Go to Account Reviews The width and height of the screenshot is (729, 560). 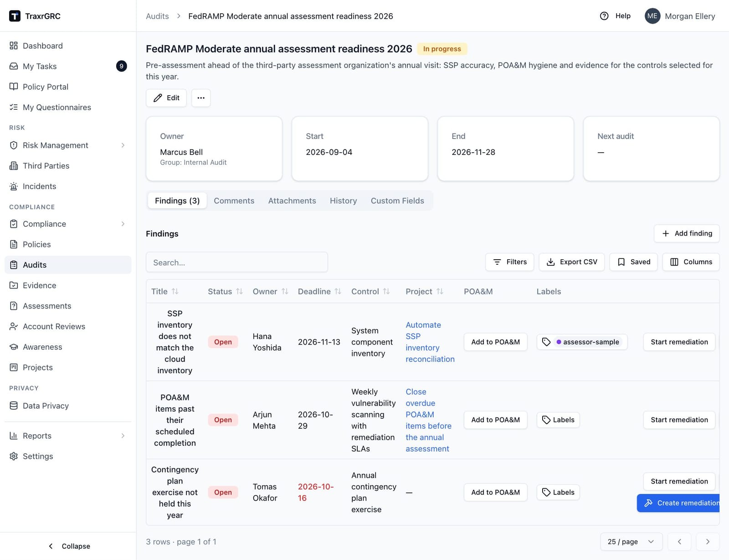click(68, 326)
